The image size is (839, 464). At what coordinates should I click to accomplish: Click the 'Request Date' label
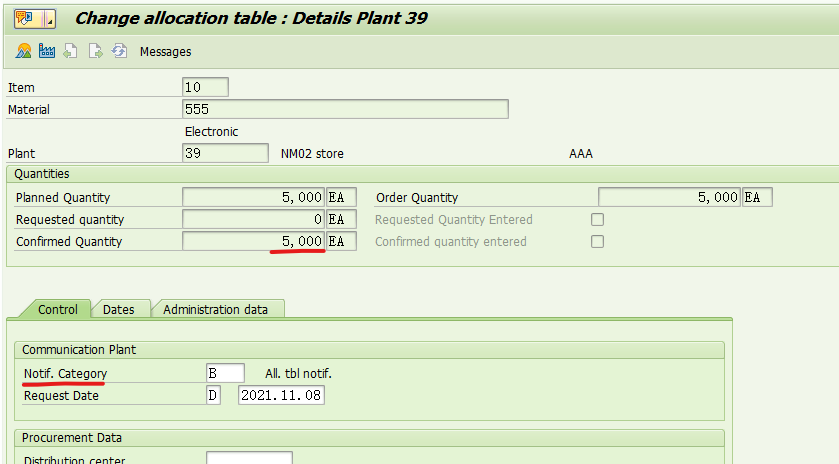click(61, 395)
